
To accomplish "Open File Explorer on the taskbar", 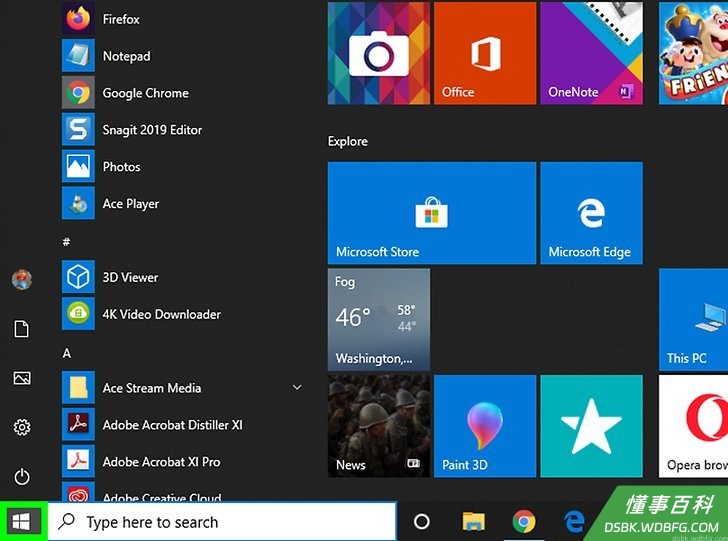I will [x=473, y=521].
